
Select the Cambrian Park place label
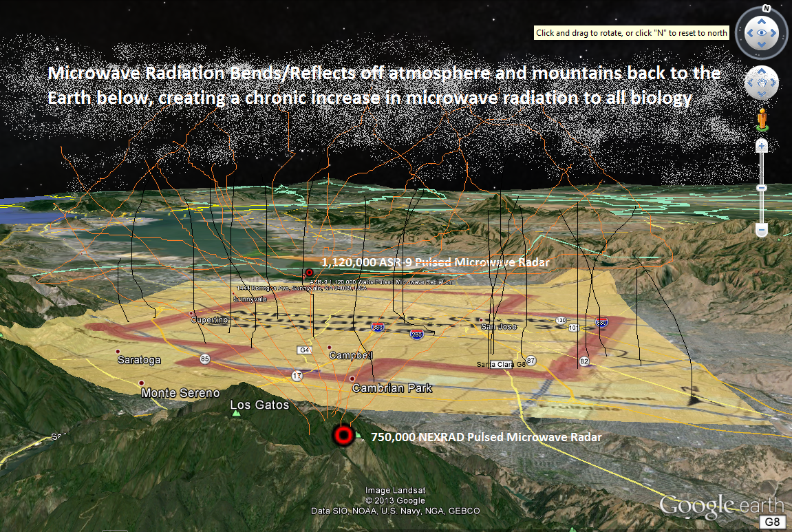[392, 388]
